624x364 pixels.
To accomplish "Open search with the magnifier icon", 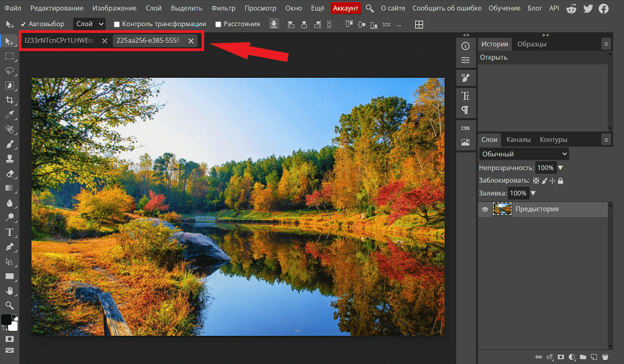I will pyautogui.click(x=369, y=8).
